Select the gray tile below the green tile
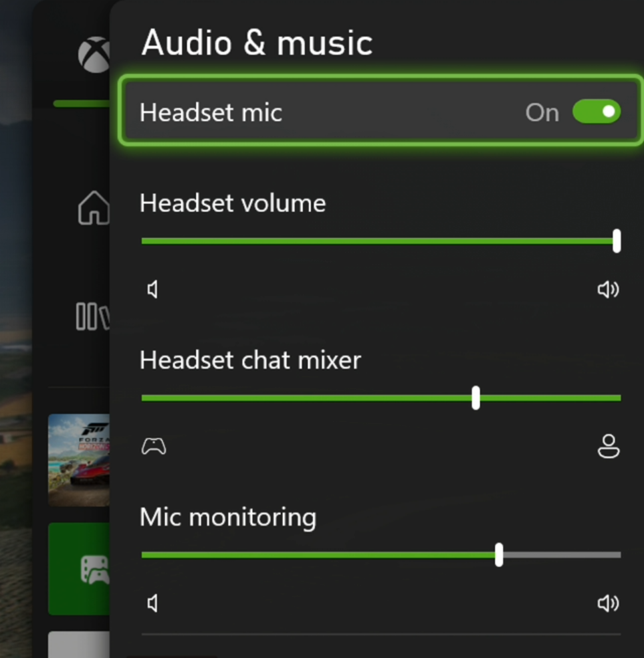The width and height of the screenshot is (644, 658). point(79,644)
